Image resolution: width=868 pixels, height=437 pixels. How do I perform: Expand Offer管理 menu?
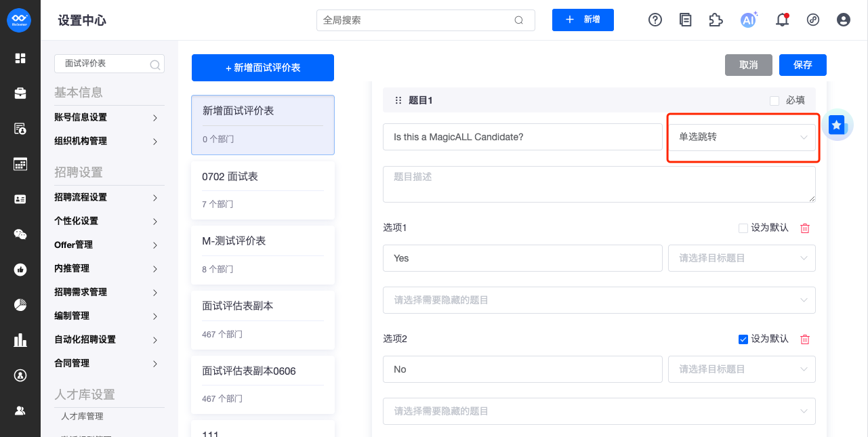(109, 245)
